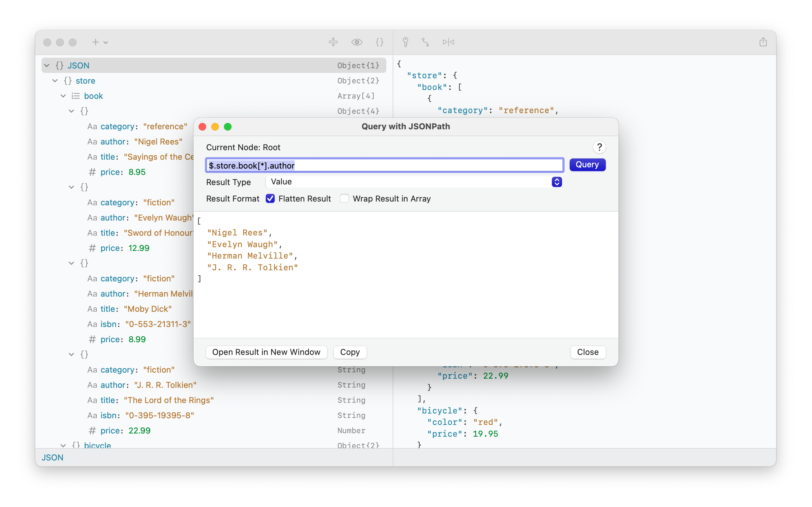Click the add document plus icon near window controls

[95, 42]
